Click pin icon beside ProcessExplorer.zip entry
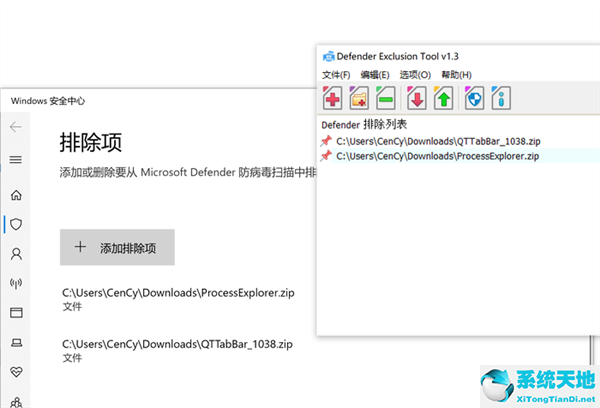Image resolution: width=600 pixels, height=408 pixels. point(326,156)
